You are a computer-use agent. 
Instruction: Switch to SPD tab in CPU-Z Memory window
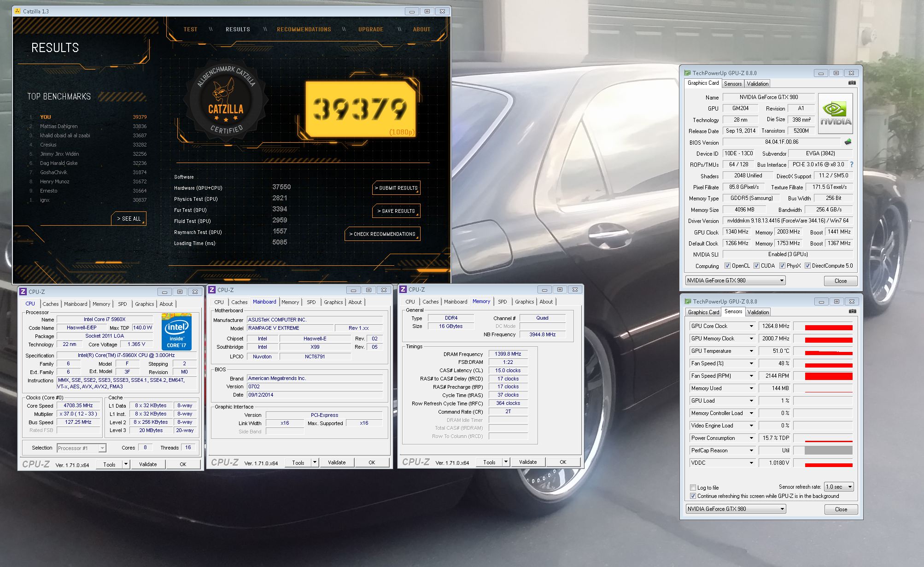tap(502, 302)
